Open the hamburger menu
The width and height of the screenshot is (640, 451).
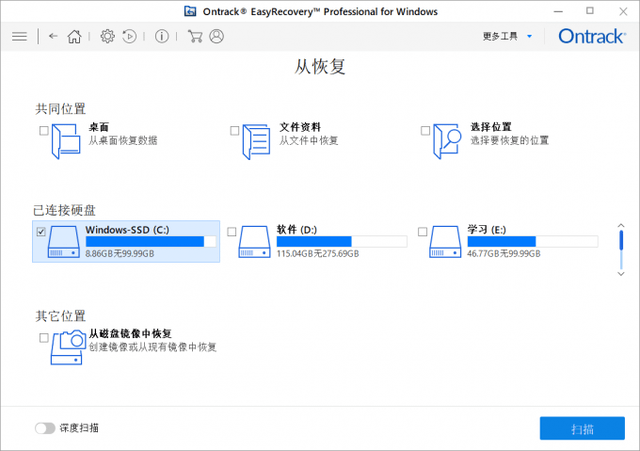coord(19,36)
